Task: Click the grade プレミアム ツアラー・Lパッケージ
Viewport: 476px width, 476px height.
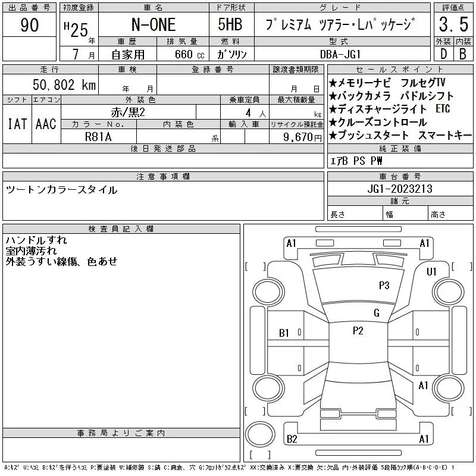Action: tap(340, 24)
